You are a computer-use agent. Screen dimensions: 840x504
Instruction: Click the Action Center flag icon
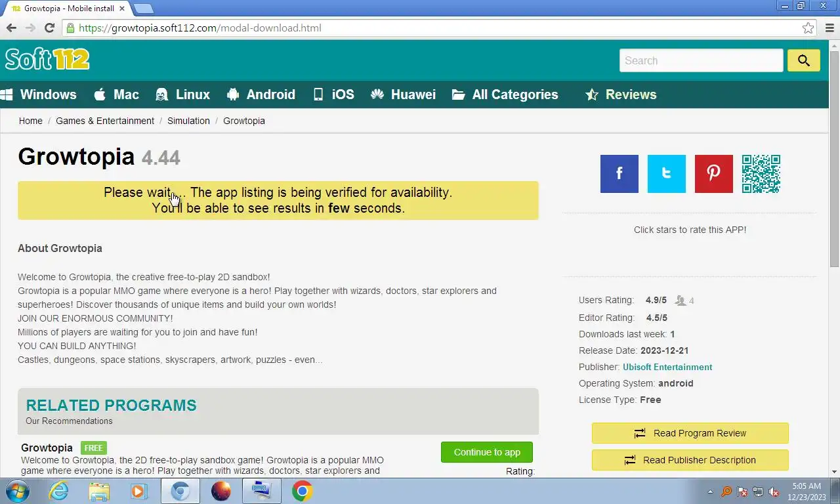(742, 492)
